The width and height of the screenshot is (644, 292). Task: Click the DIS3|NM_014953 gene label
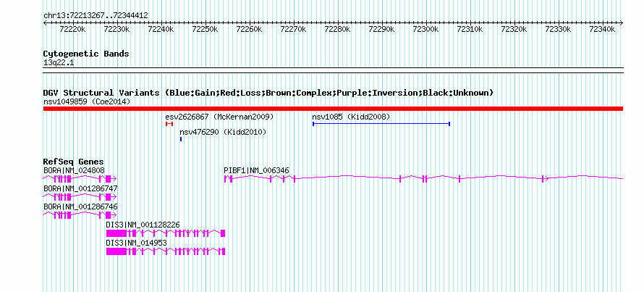136,243
